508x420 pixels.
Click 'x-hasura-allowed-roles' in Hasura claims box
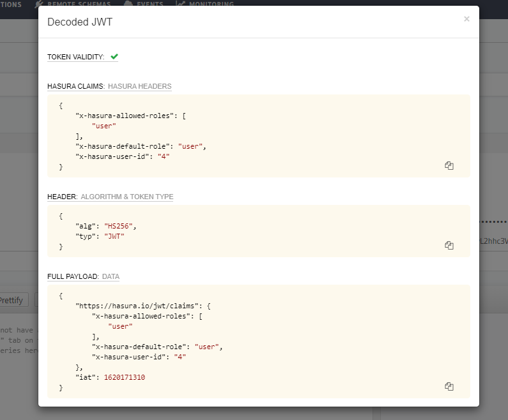(x=127, y=116)
